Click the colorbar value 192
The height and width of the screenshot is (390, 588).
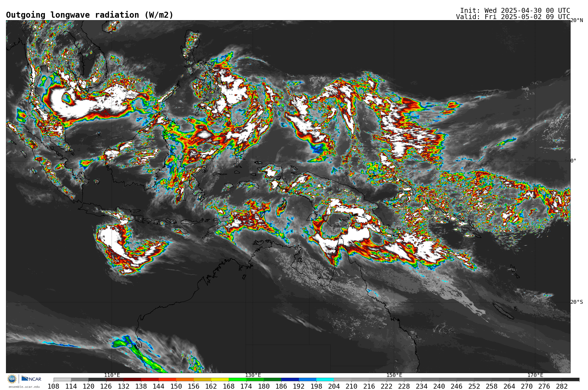pyautogui.click(x=299, y=386)
